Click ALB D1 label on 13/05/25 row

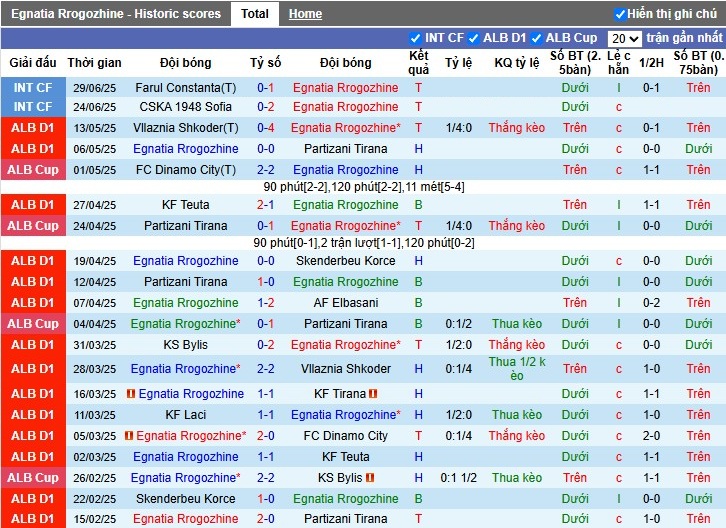[x=33, y=128]
